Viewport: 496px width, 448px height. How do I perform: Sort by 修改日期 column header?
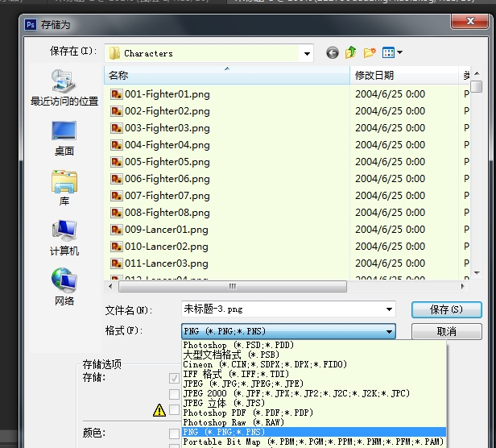pos(404,76)
